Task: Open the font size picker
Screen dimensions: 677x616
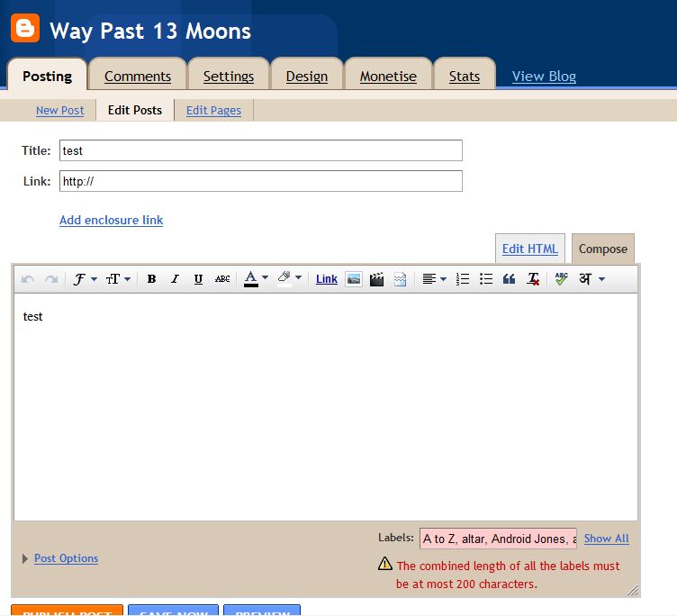Action: tap(118, 279)
